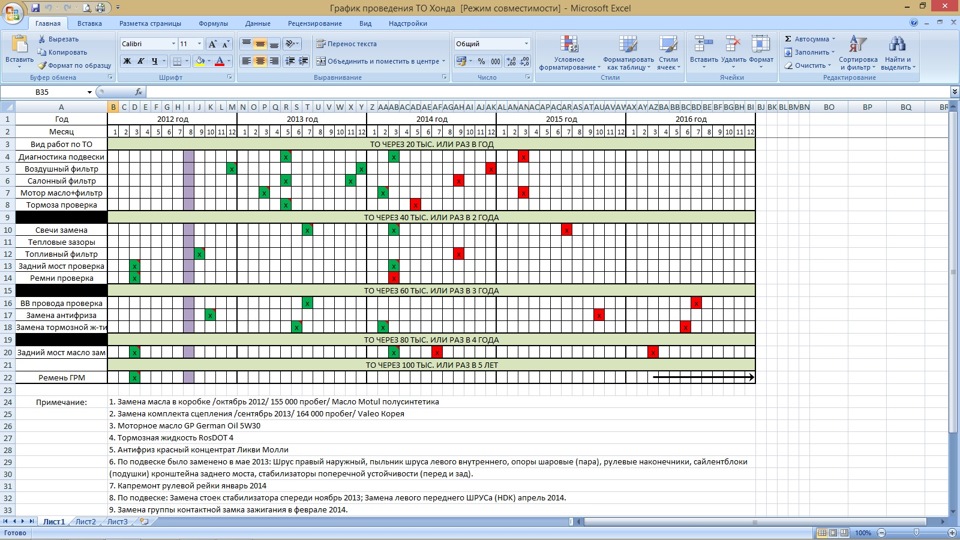Open the Разметка страницы ribbon tab
The image size is (960, 540).
coord(150,23)
